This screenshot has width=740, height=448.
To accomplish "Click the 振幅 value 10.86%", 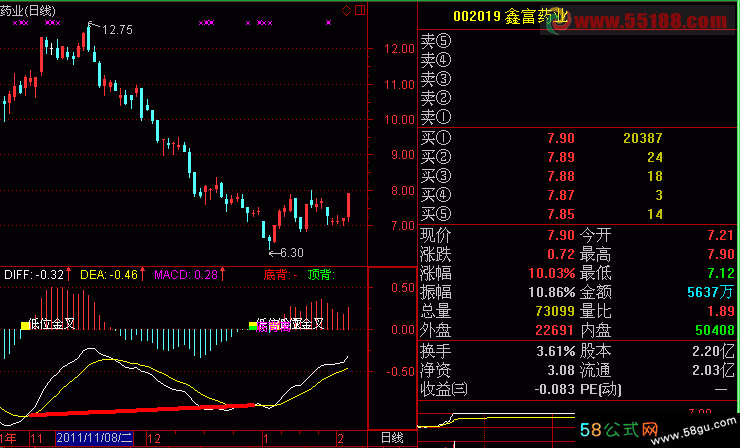I will click(x=551, y=292).
